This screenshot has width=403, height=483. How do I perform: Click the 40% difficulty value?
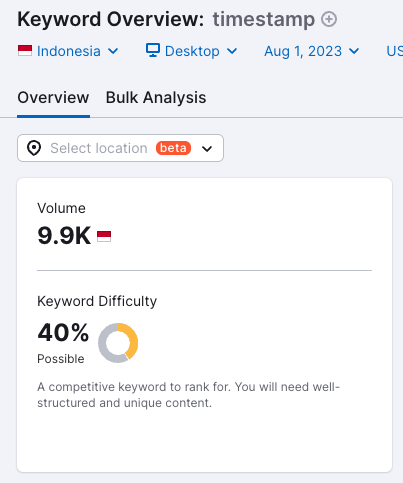63,332
